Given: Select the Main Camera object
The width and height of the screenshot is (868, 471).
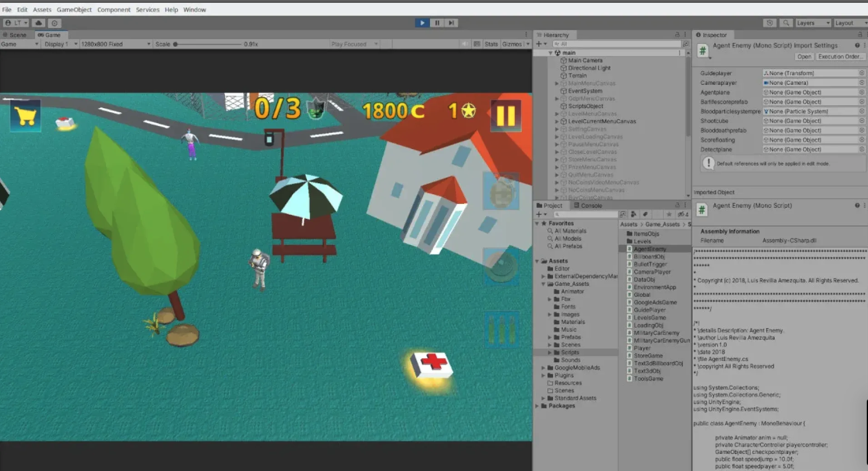Looking at the screenshot, I should [585, 60].
